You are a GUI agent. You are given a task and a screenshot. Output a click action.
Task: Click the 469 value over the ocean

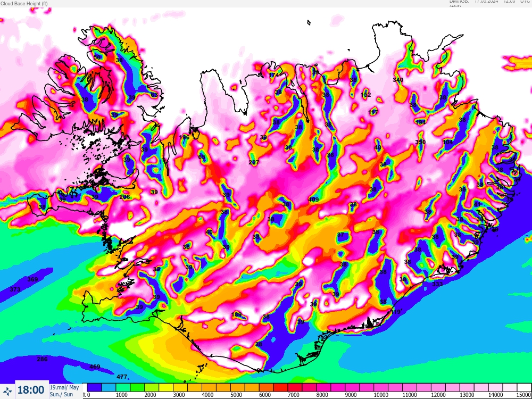tap(95, 367)
